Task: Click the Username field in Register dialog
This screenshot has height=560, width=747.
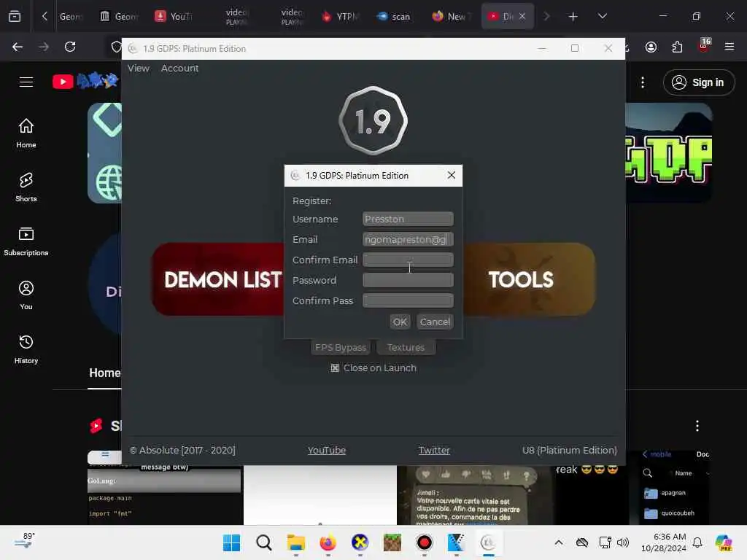Action: pos(408,219)
